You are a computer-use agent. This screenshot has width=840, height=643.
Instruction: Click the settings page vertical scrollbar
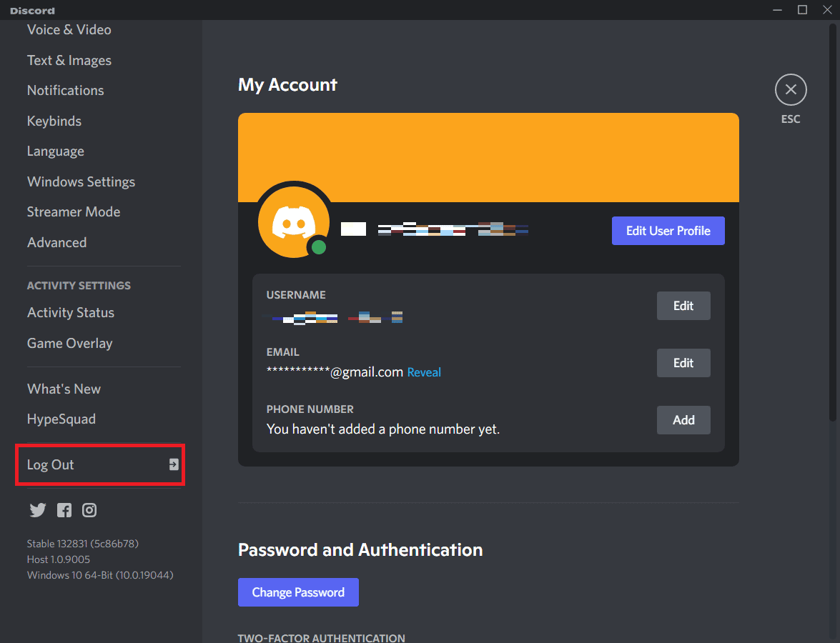click(833, 222)
